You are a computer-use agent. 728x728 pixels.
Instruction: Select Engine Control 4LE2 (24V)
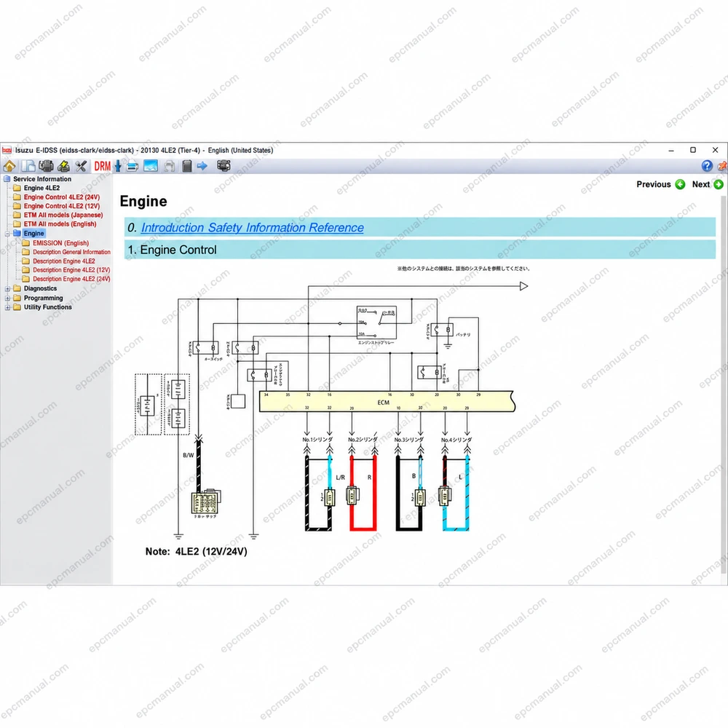click(62, 197)
